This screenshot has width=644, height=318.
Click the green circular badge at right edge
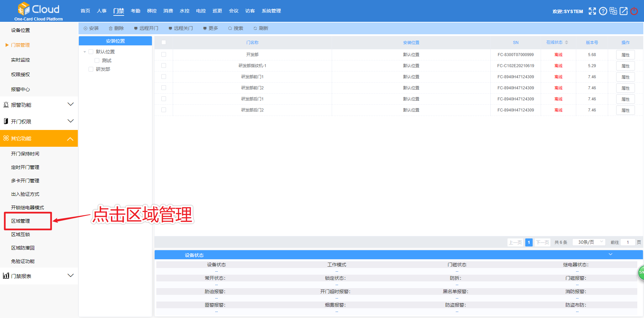click(641, 273)
